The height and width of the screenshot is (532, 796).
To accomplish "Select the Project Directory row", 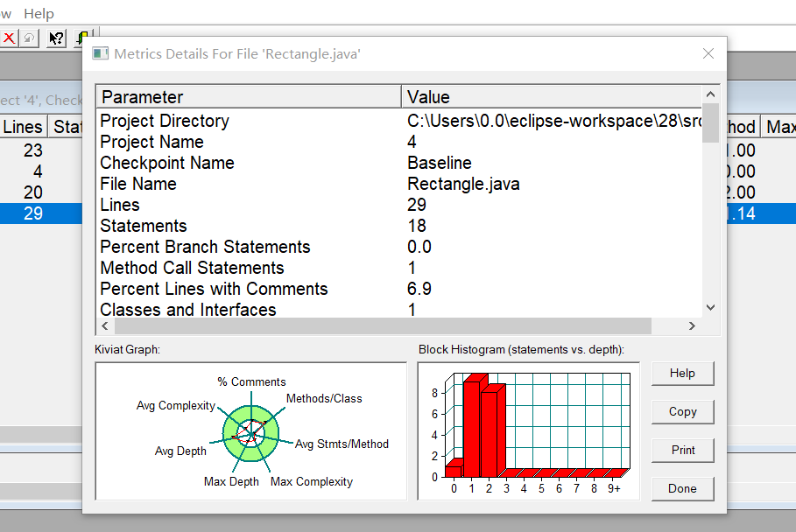I will 399,121.
